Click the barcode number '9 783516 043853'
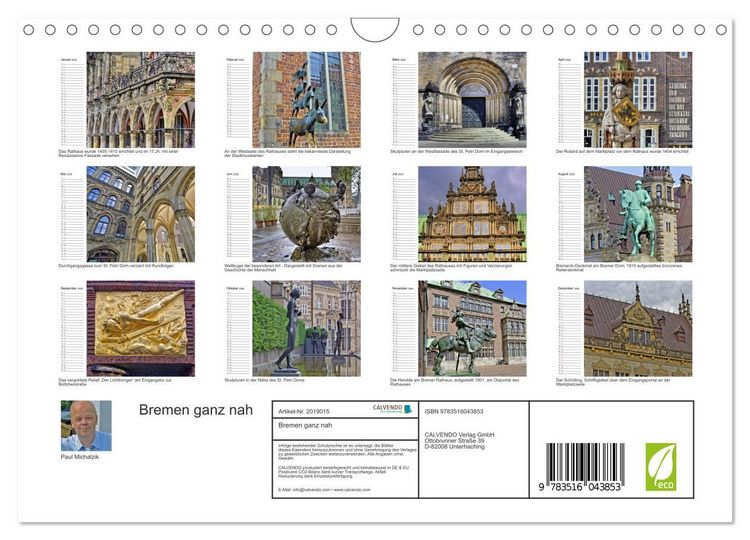The width and height of the screenshot is (750, 540). pyautogui.click(x=580, y=487)
